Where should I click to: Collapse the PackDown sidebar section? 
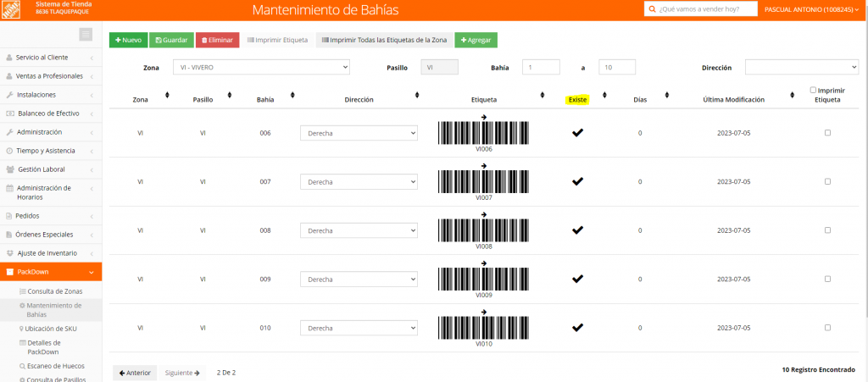(51, 272)
